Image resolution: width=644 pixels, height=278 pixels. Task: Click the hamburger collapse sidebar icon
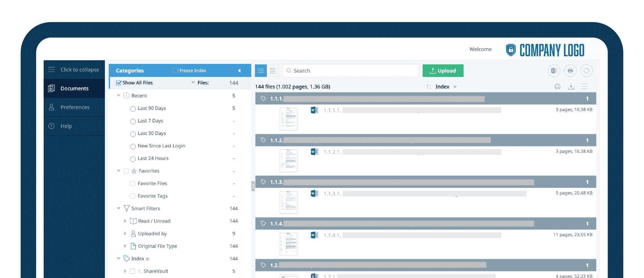(x=51, y=69)
